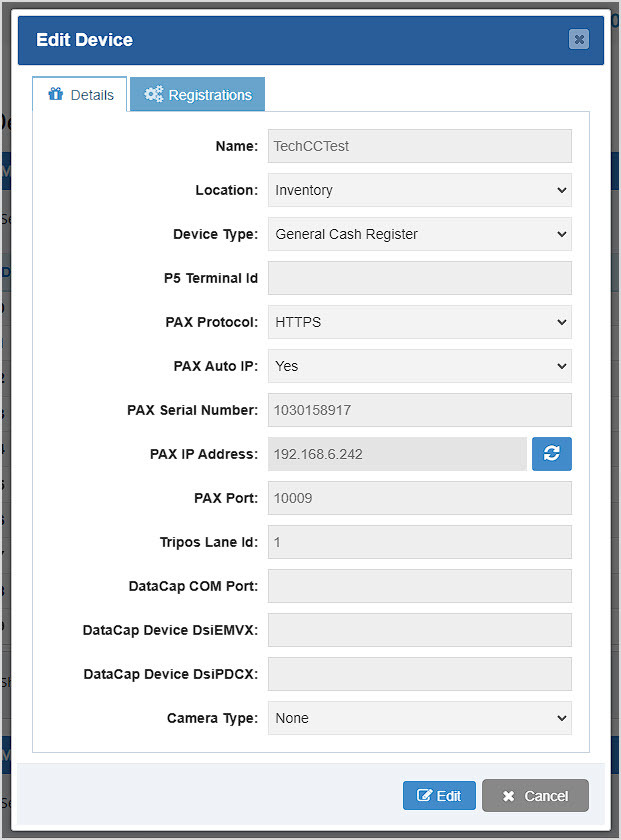Click the gears icon on the Registrations tab

click(157, 94)
